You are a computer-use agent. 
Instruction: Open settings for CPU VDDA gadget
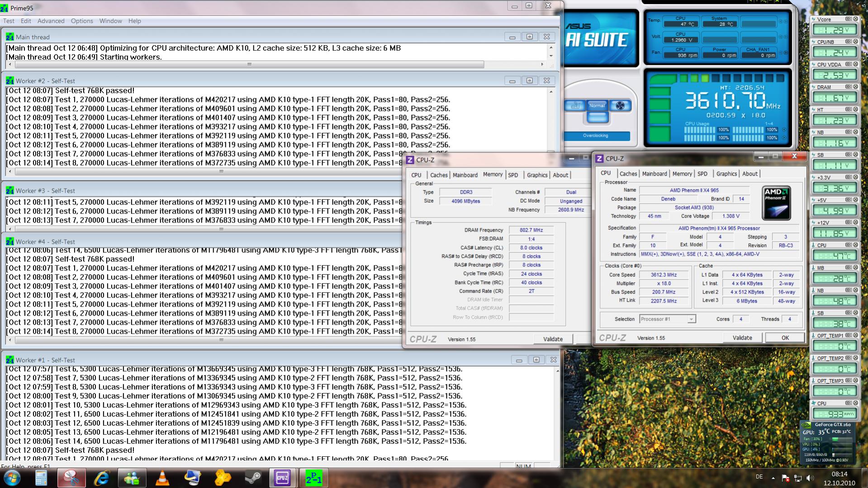coord(849,64)
